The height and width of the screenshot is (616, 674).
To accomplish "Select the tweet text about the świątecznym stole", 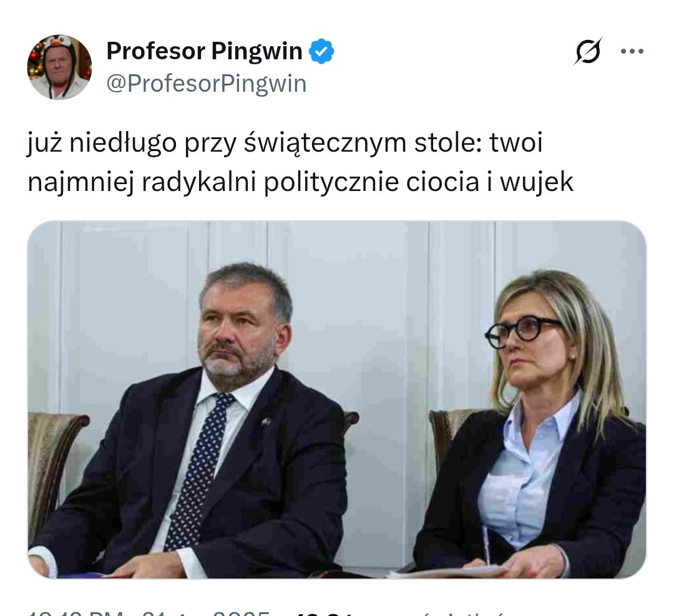I will point(300,162).
